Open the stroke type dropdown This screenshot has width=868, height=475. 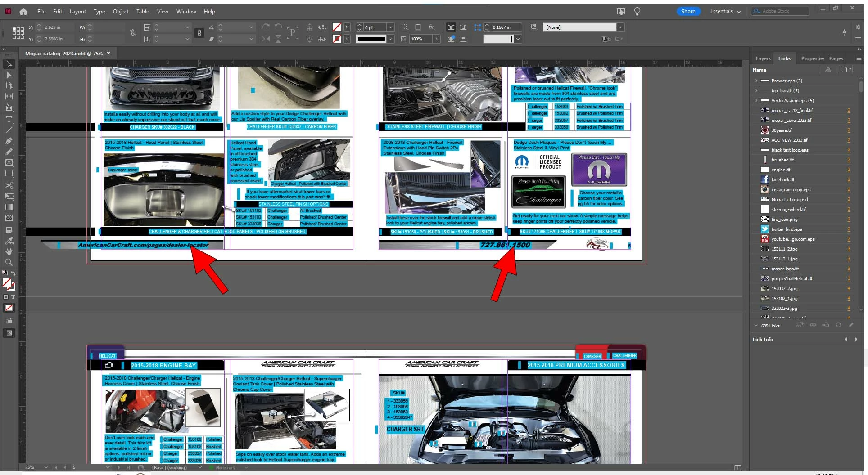coord(390,39)
